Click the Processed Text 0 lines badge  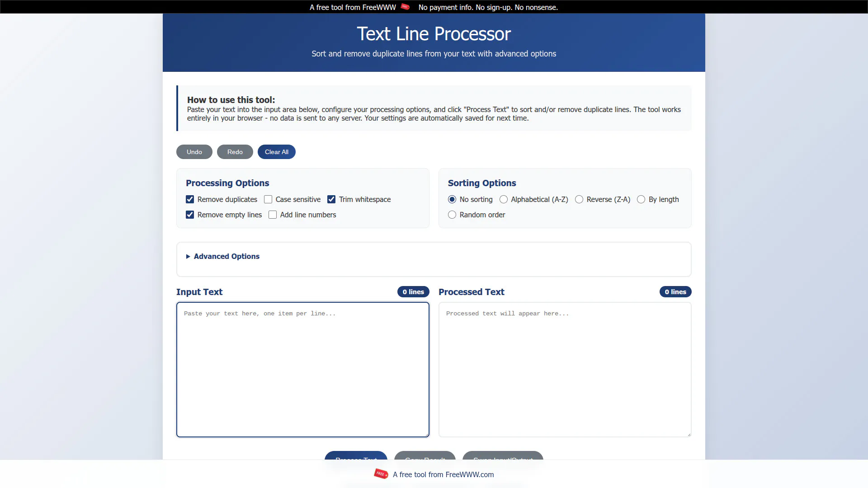pos(675,292)
